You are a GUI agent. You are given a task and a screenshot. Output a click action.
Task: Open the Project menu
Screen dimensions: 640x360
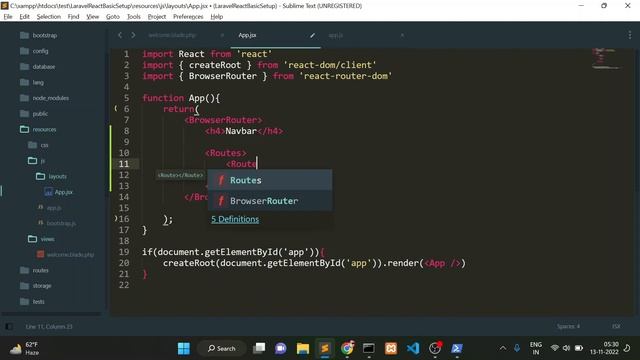point(157,17)
